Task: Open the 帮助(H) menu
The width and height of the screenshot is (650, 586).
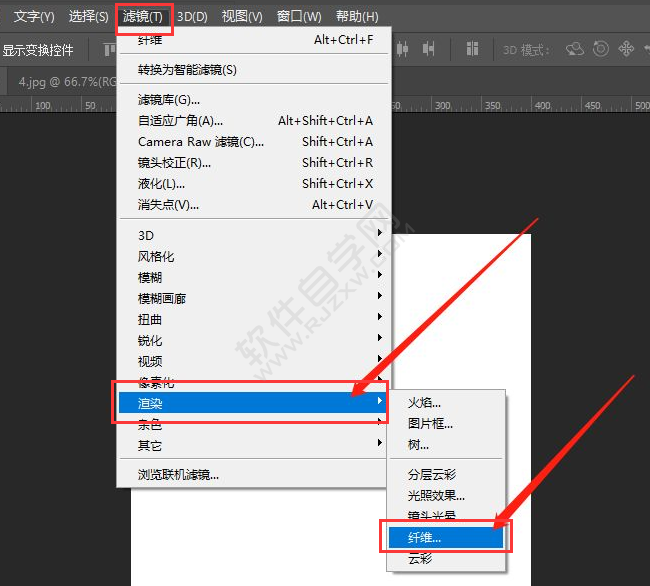Action: click(x=357, y=17)
